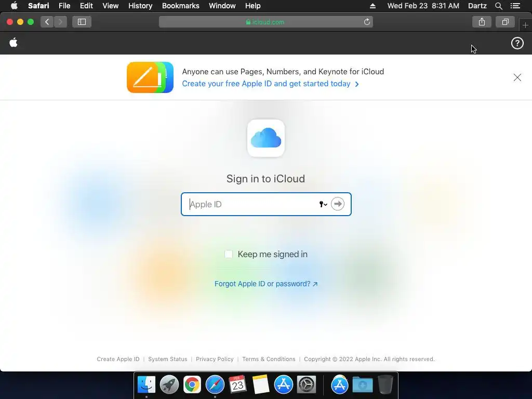Open the Apple system menu

click(x=14, y=6)
